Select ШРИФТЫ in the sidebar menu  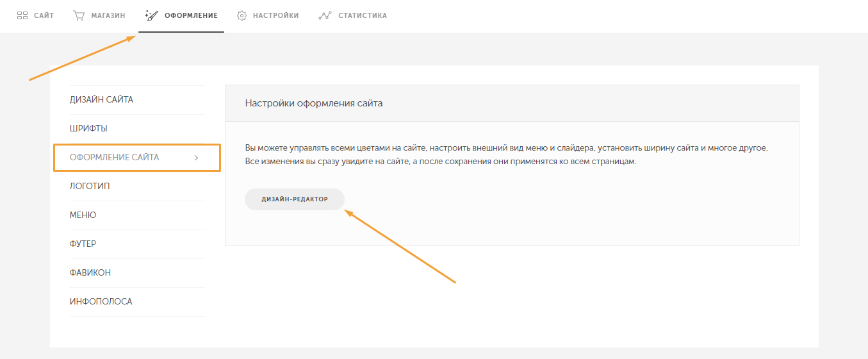click(x=88, y=129)
